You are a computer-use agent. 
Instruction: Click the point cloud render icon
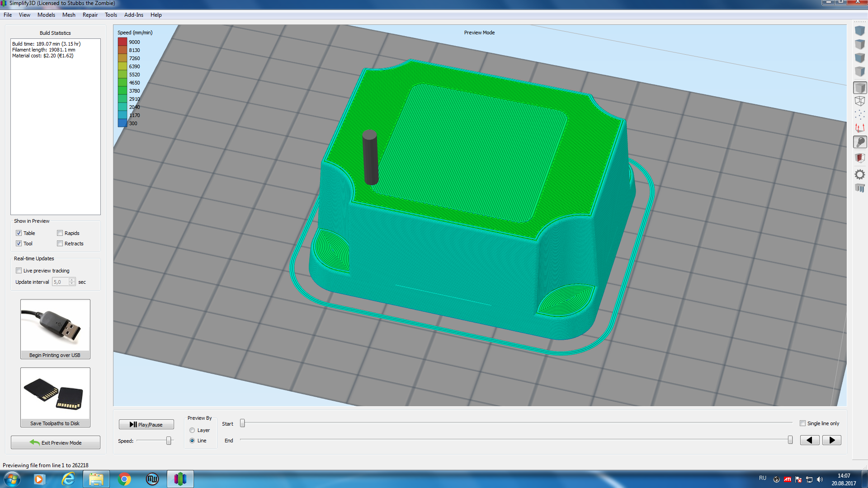[859, 115]
